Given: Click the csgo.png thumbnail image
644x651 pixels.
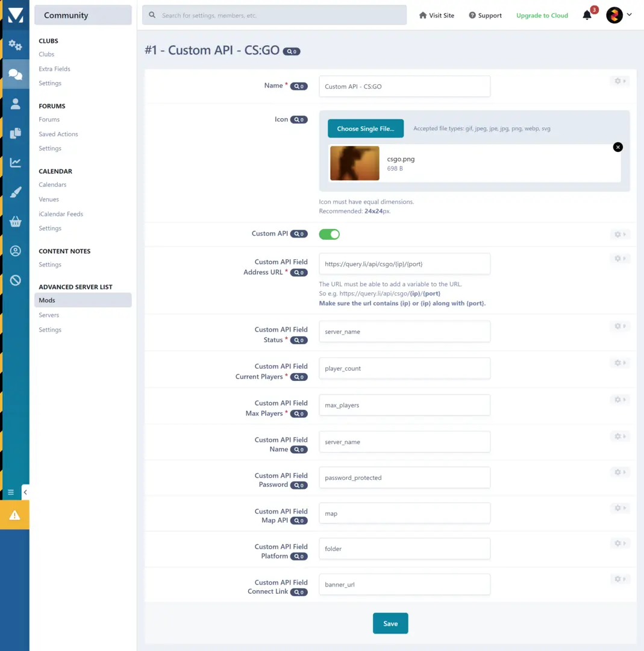Looking at the screenshot, I should [354, 163].
